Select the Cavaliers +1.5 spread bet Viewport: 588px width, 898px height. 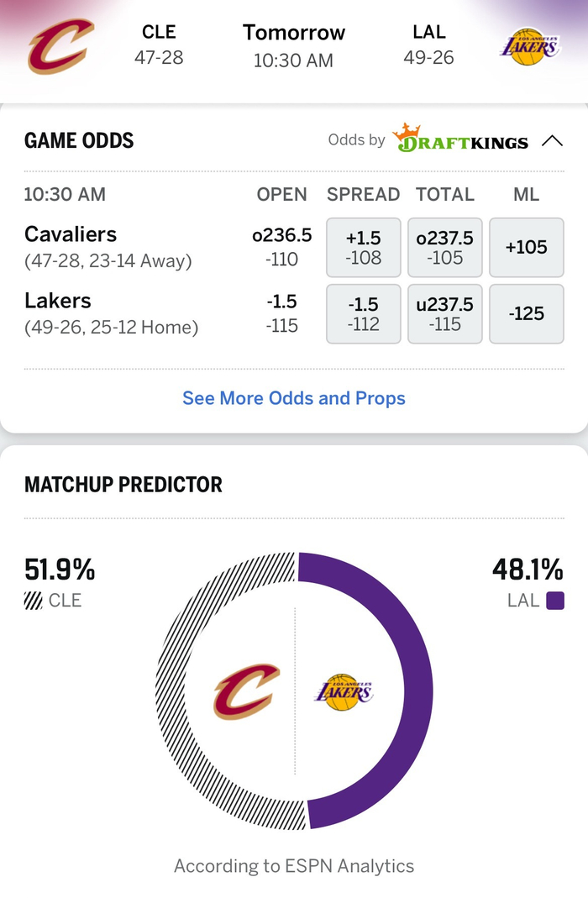363,246
